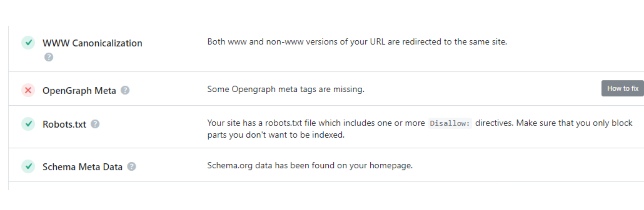Select the Schema Meta Data heading
This screenshot has height=210, width=644.
pos(82,167)
